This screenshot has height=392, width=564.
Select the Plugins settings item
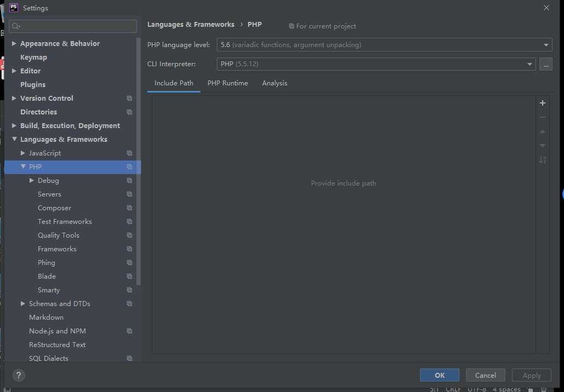tap(33, 85)
